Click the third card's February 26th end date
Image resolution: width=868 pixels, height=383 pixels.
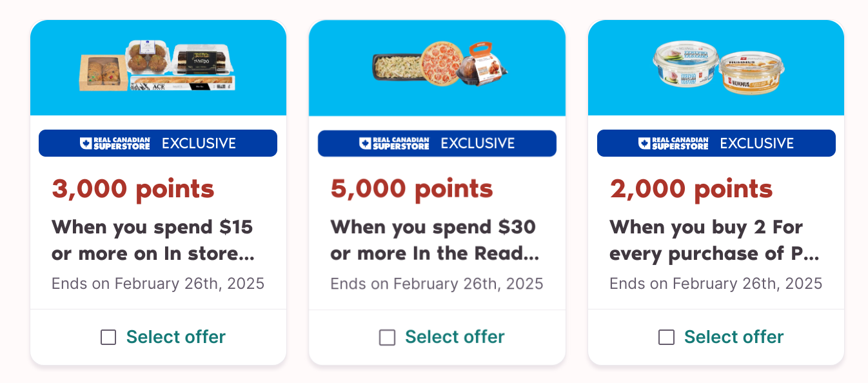tap(716, 284)
